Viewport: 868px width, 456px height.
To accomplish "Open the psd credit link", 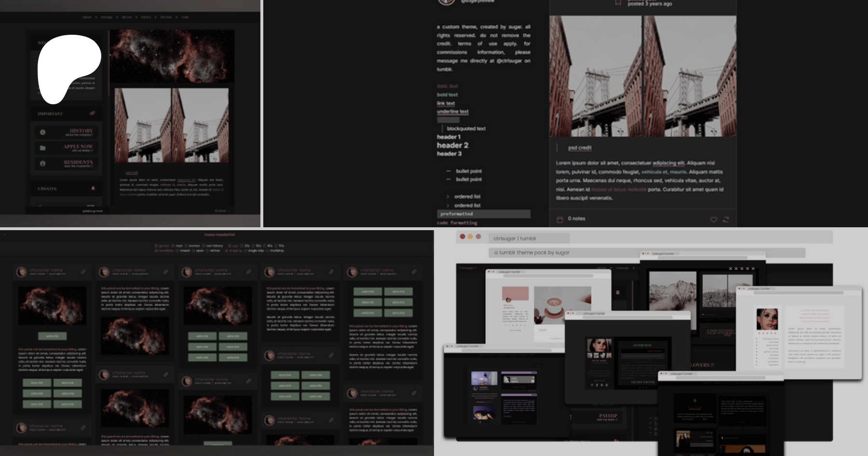I will pos(580,148).
